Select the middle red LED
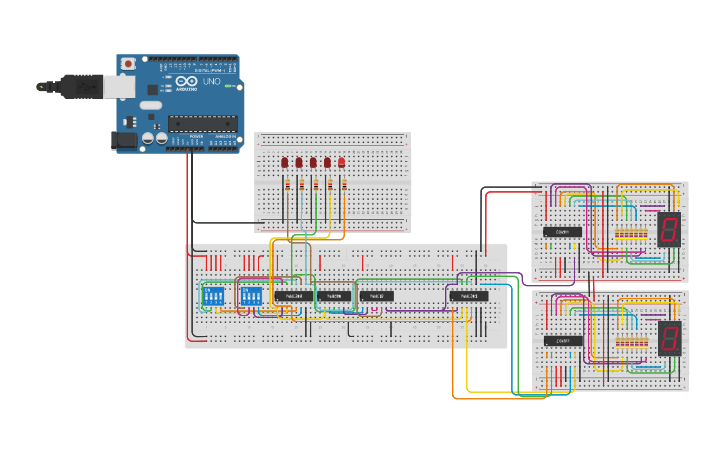This screenshot has width=725, height=453. point(313,163)
